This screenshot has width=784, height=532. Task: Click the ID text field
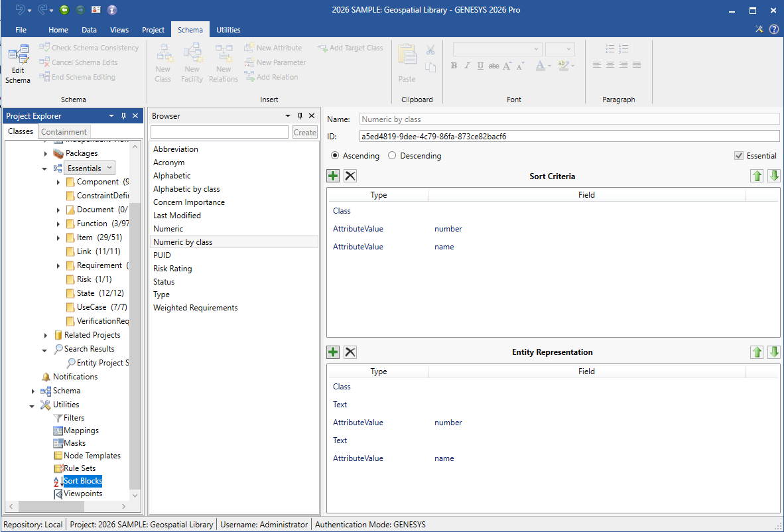click(569, 136)
